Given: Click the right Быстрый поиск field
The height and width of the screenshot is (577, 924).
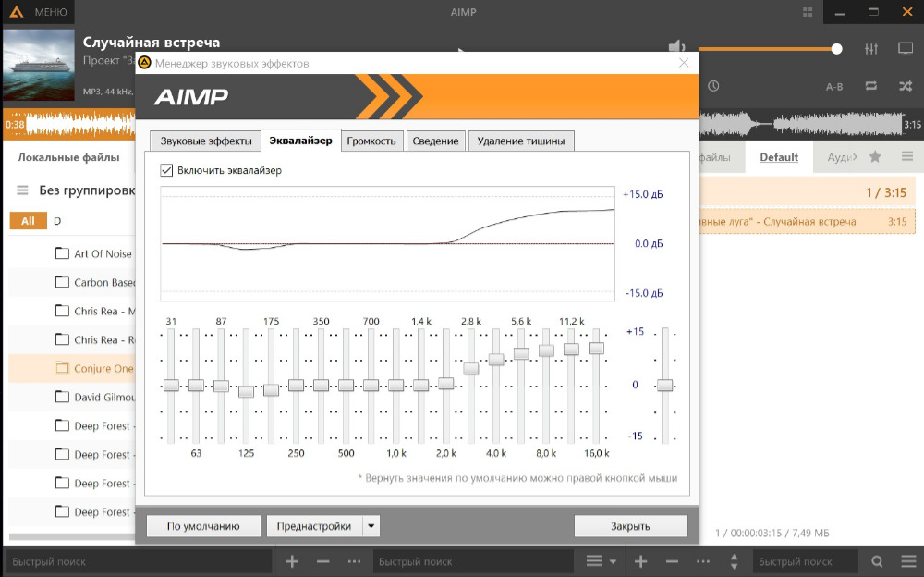Looking at the screenshot, I should tap(806, 561).
